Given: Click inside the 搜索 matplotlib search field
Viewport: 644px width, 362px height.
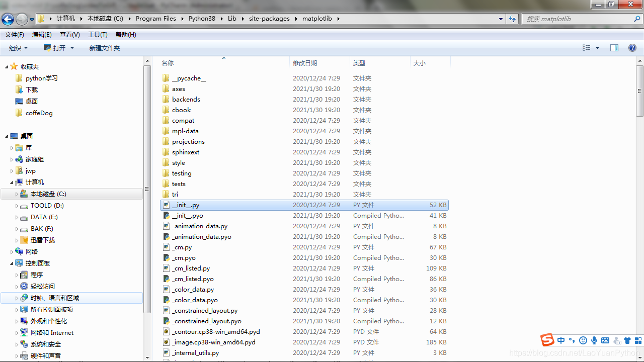Looking at the screenshot, I should [x=579, y=19].
